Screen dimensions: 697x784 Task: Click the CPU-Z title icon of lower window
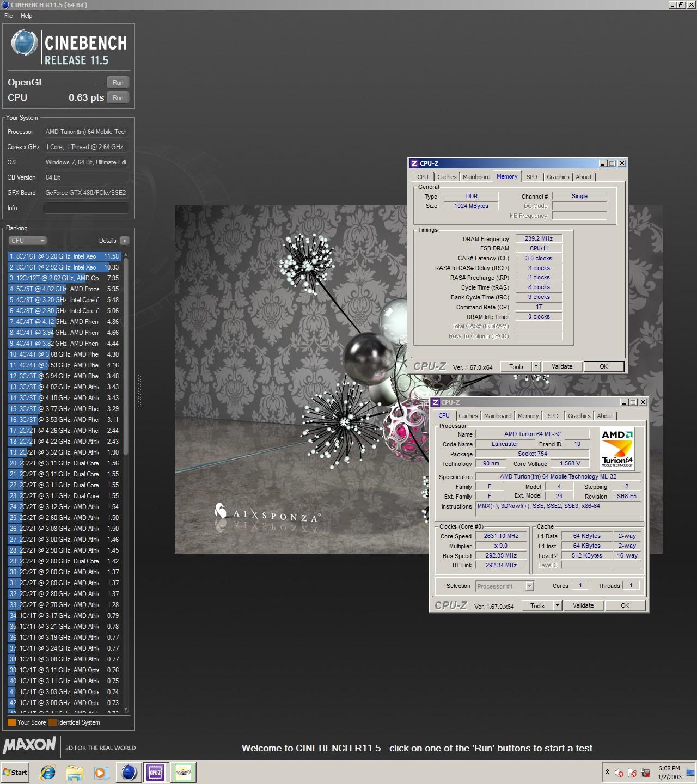435,402
